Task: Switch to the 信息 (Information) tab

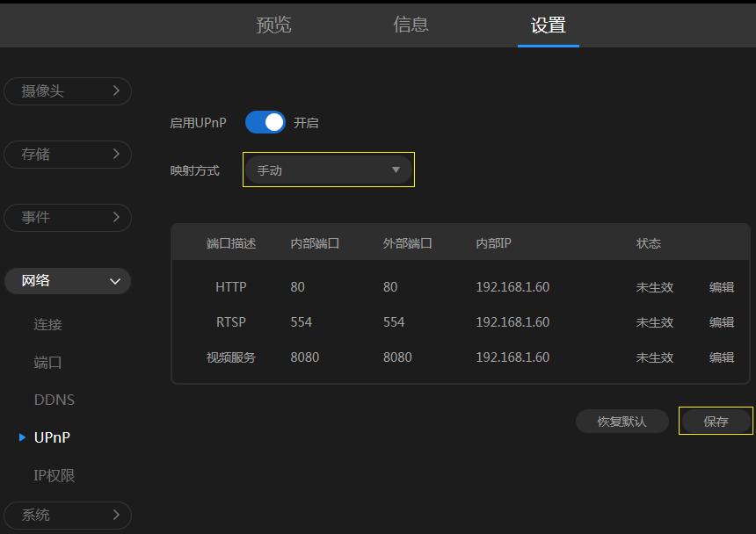Action: pyautogui.click(x=411, y=25)
